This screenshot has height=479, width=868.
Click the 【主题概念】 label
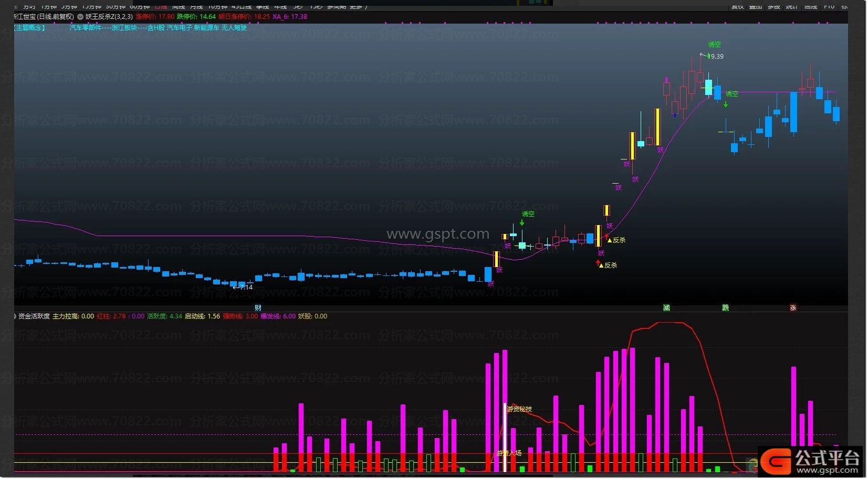30,28
